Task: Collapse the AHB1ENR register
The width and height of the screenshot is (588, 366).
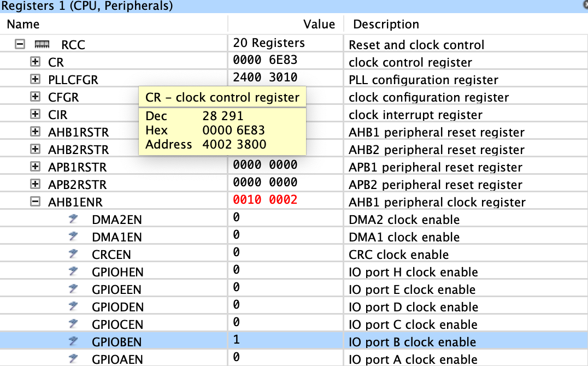Action: tap(36, 202)
